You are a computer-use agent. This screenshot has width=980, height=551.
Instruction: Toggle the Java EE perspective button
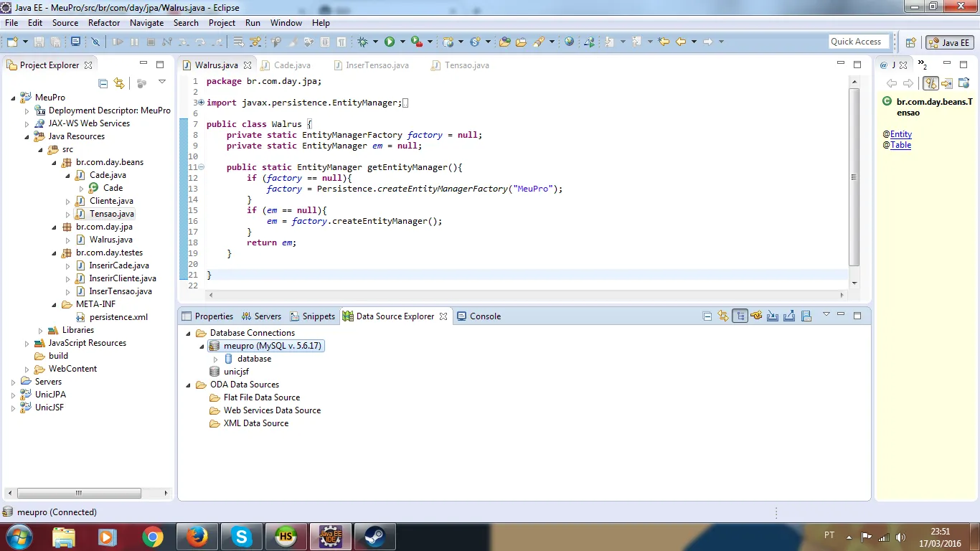coord(949,42)
